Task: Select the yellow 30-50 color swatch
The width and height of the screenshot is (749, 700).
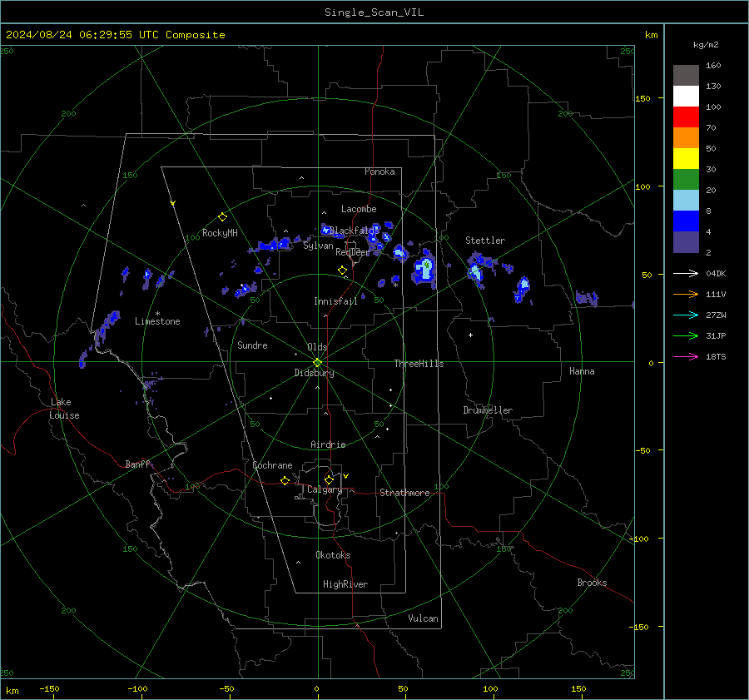Action: (686, 159)
